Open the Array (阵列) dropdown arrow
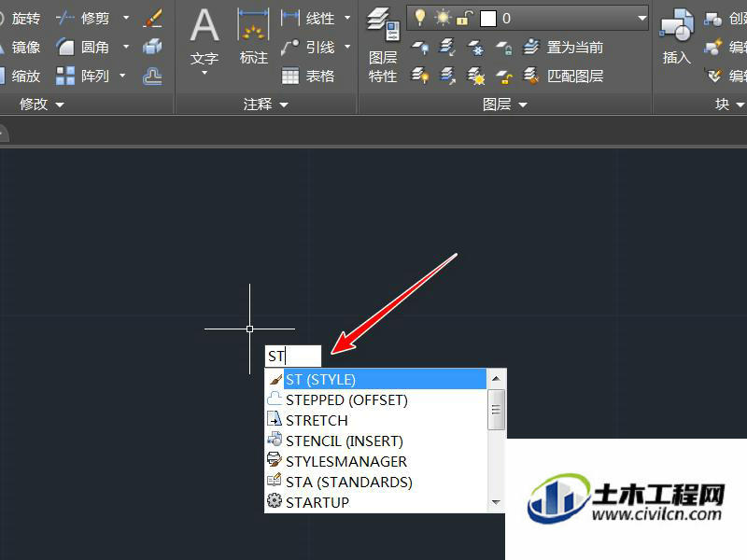This screenshot has width=747, height=560. [x=122, y=76]
